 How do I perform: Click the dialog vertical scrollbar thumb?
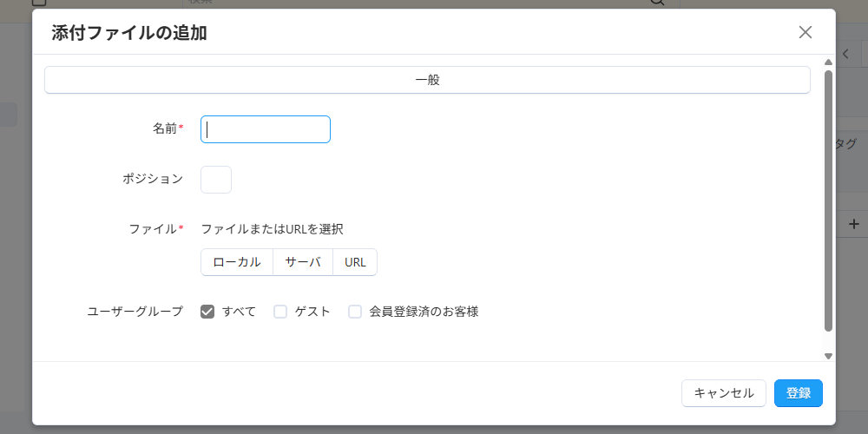pyautogui.click(x=828, y=201)
